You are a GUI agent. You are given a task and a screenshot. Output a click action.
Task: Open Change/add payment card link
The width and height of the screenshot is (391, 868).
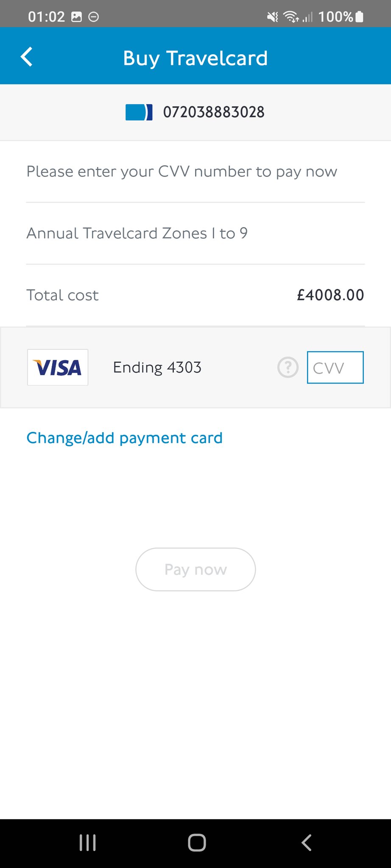[x=124, y=438]
